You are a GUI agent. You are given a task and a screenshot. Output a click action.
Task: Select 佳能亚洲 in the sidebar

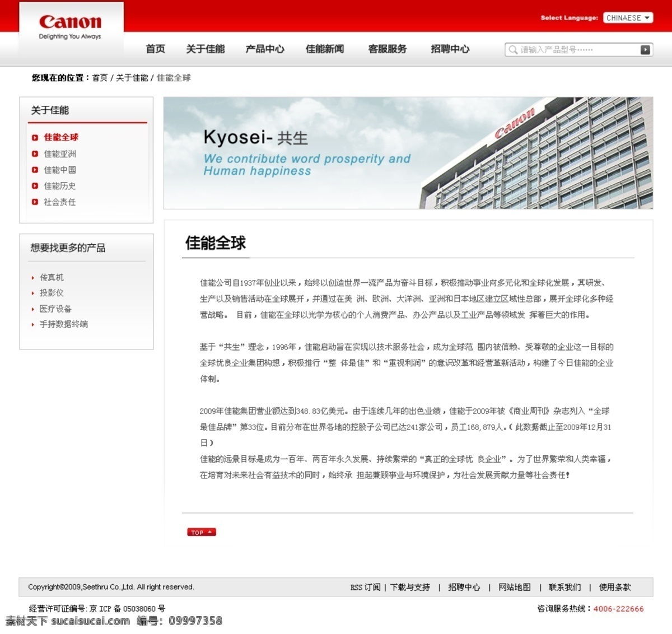[x=60, y=153]
